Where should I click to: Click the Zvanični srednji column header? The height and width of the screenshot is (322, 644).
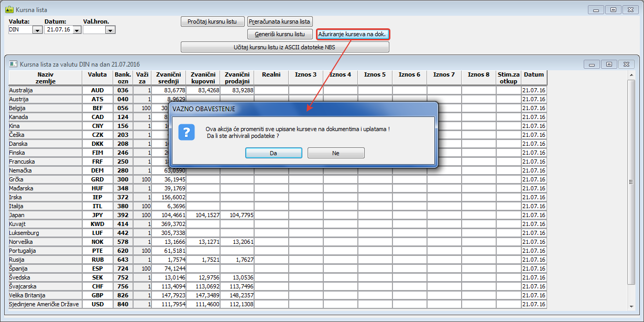point(168,78)
